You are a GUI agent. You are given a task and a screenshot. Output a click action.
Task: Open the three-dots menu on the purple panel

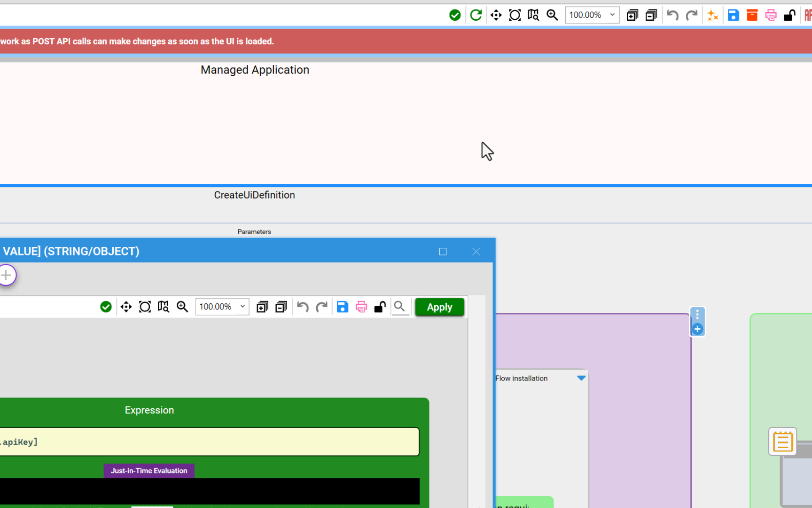697,315
